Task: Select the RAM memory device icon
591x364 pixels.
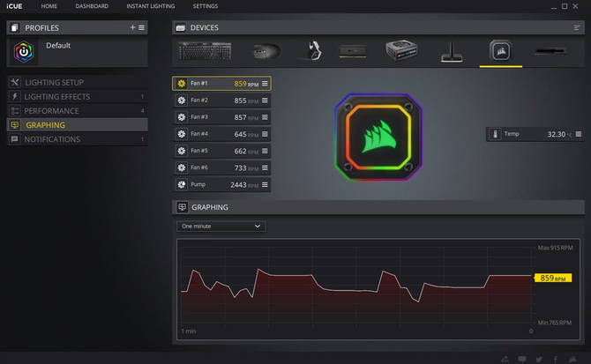Action: [x=353, y=51]
